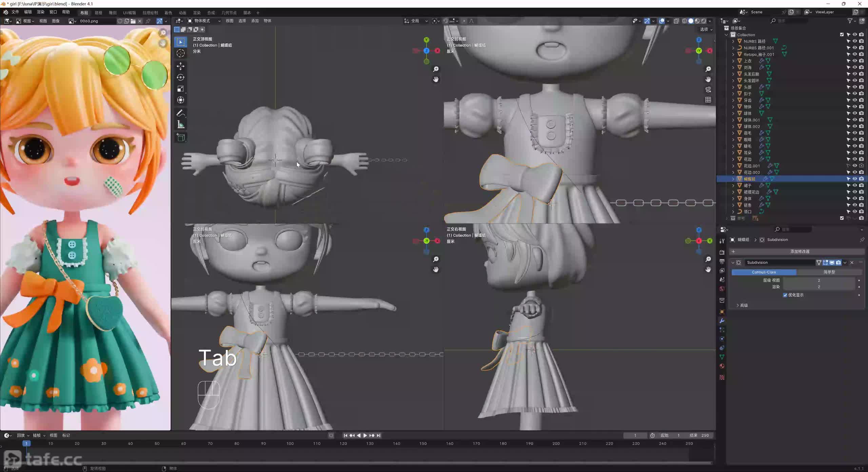
Task: Click the 层级 视图 levels value field
Action: (818, 280)
